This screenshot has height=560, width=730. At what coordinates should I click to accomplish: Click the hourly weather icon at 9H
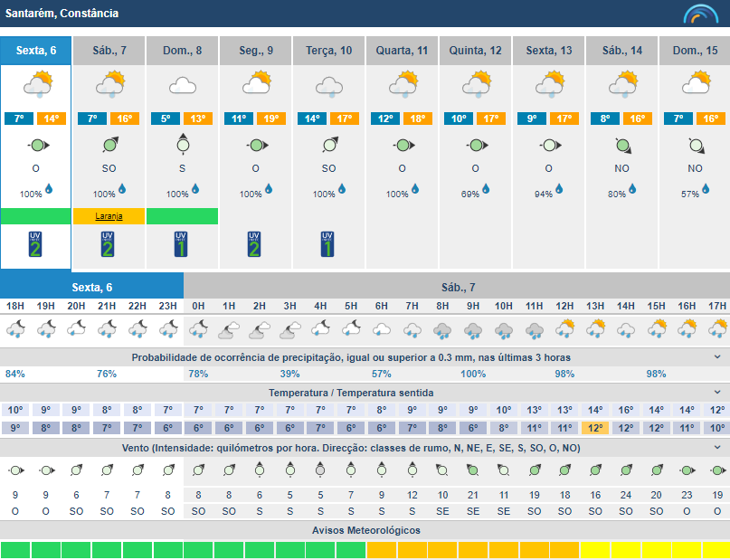point(473,329)
